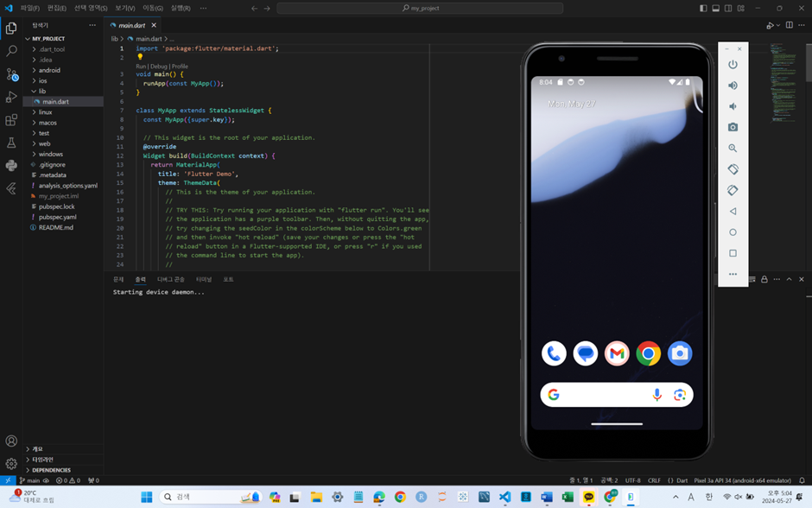
Task: Rotate the emulator screen left
Action: point(733,168)
